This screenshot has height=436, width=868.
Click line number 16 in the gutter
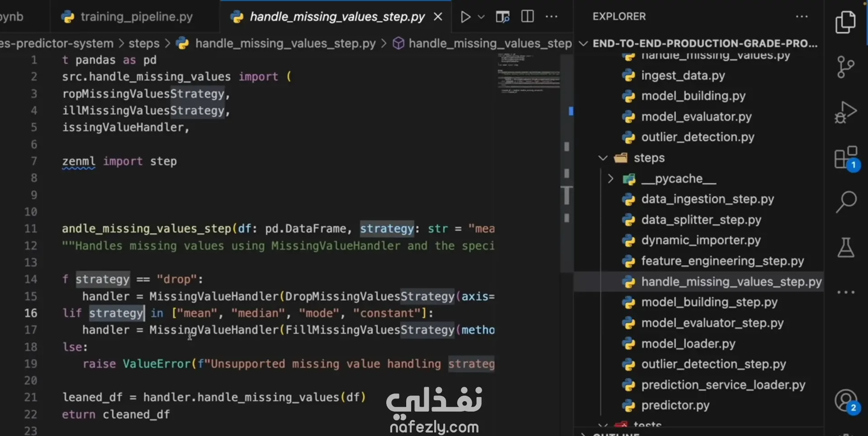tap(31, 313)
